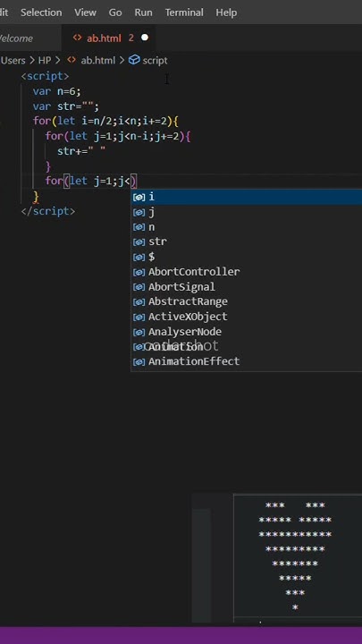The width and height of the screenshot is (362, 644).
Task: Choose AbortController from suggestions
Action: click(x=247, y=272)
